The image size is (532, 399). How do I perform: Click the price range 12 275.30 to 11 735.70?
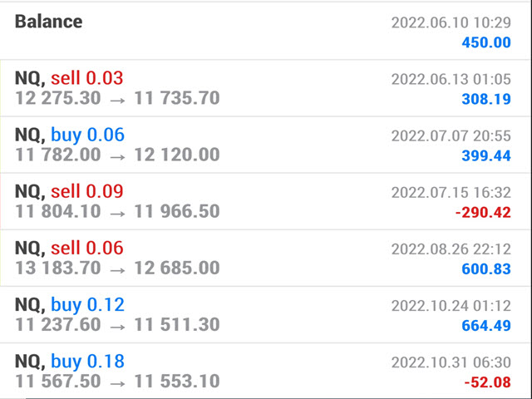coord(117,98)
